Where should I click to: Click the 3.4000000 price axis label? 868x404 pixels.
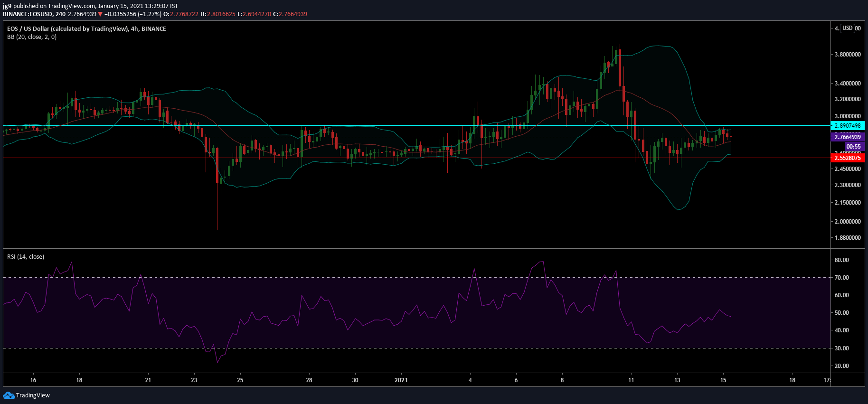click(x=848, y=84)
